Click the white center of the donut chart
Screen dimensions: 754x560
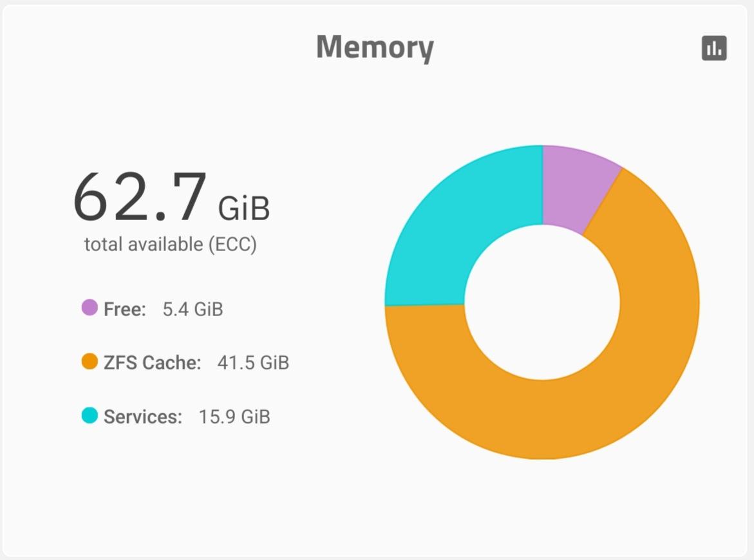542,302
